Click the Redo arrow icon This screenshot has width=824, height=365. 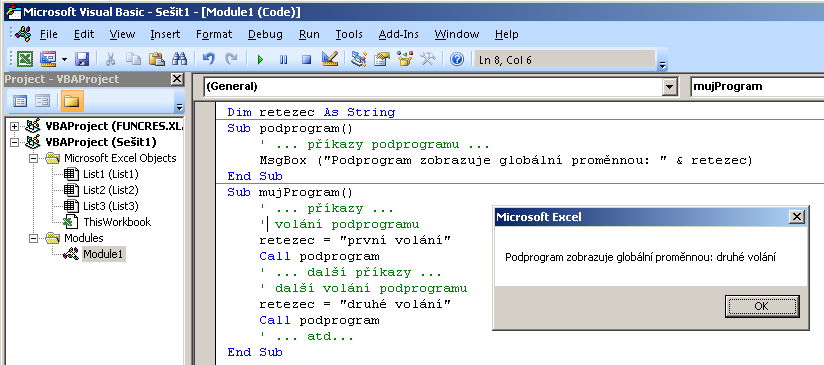coord(231,59)
